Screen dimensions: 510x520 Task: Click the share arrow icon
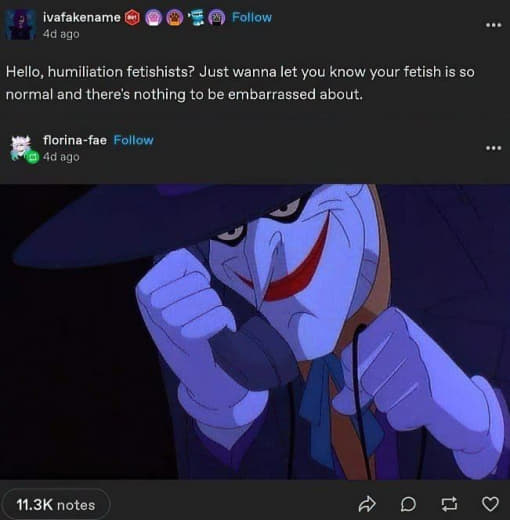367,504
